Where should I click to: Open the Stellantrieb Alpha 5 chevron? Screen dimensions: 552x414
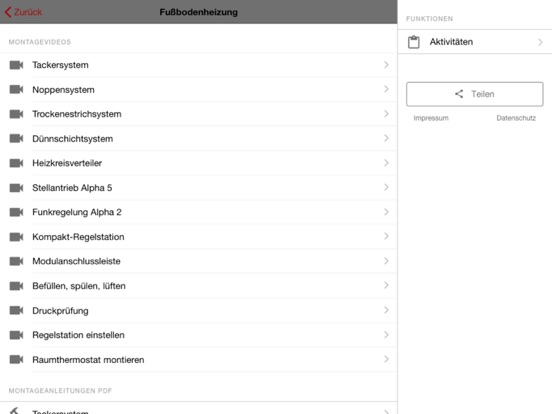pyautogui.click(x=386, y=187)
